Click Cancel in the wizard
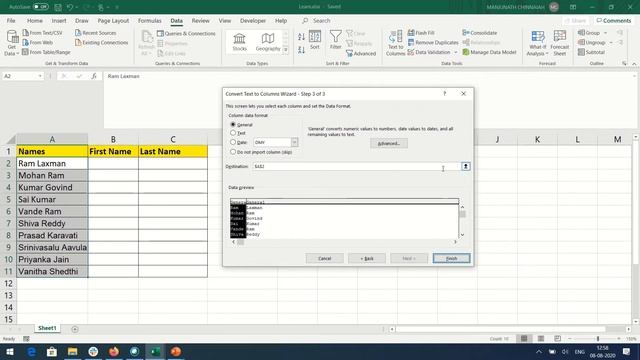Viewport: 640px width, 360px height. (x=324, y=258)
